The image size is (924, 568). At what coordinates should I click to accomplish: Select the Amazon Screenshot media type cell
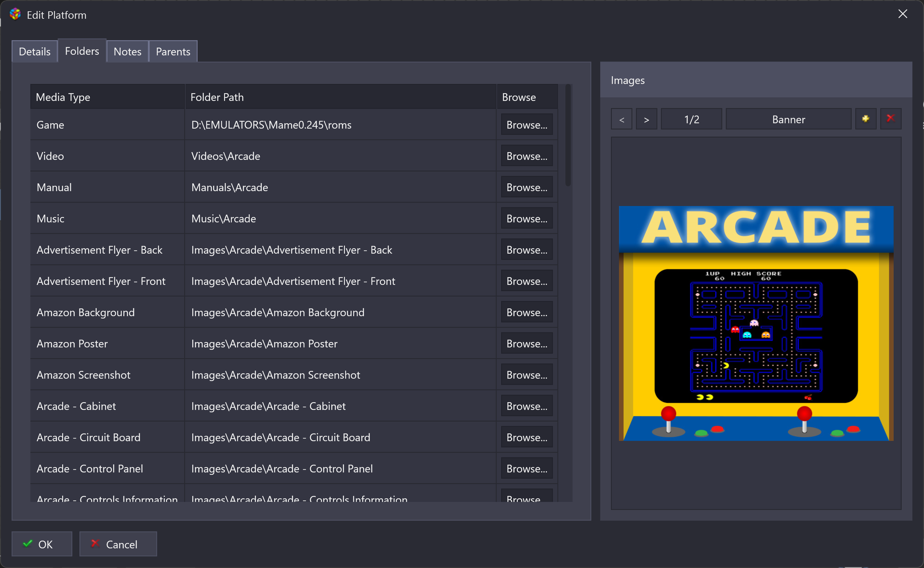pos(107,374)
